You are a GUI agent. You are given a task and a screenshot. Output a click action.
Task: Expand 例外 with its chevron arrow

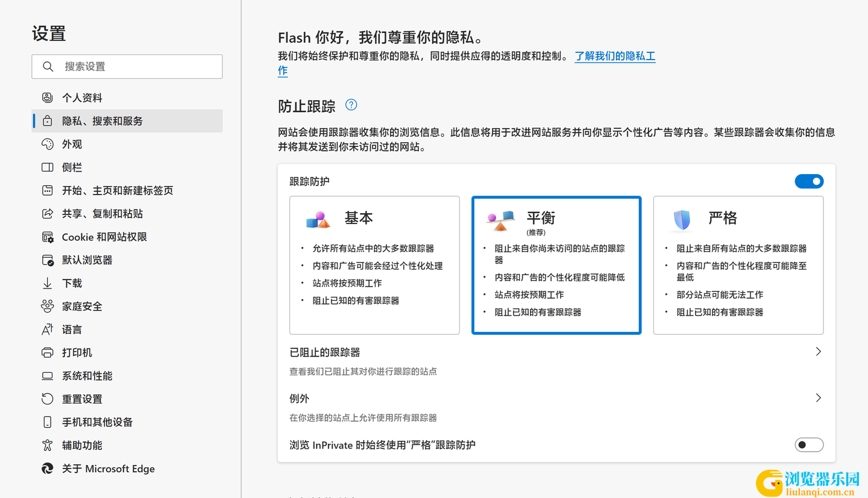click(818, 398)
